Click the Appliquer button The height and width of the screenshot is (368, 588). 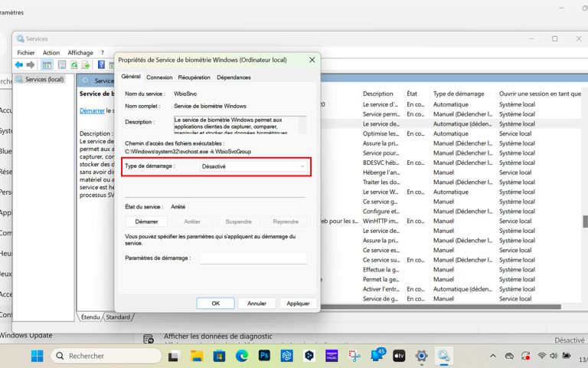click(298, 304)
